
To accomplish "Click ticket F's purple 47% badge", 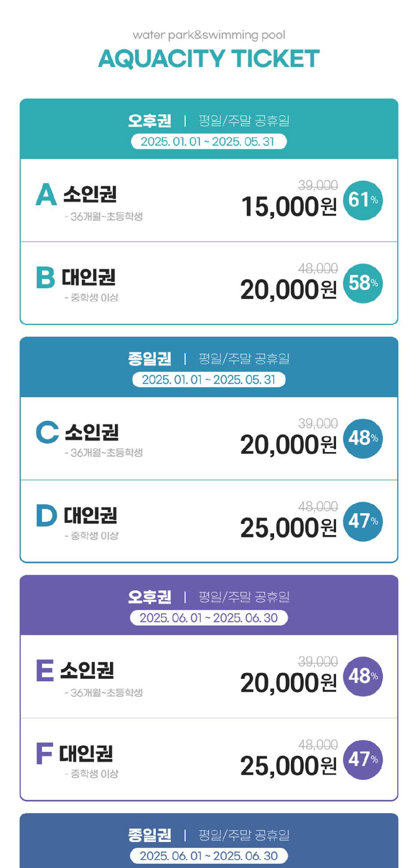I will coord(363,760).
